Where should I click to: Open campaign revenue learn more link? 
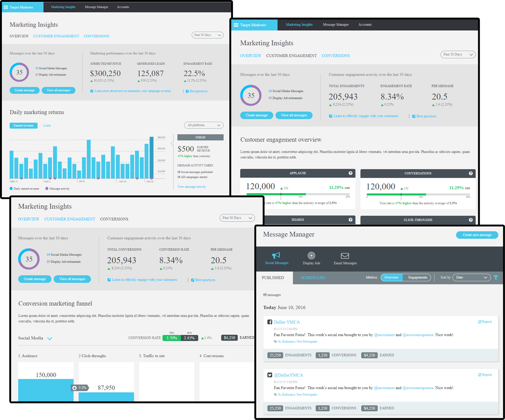(x=131, y=91)
